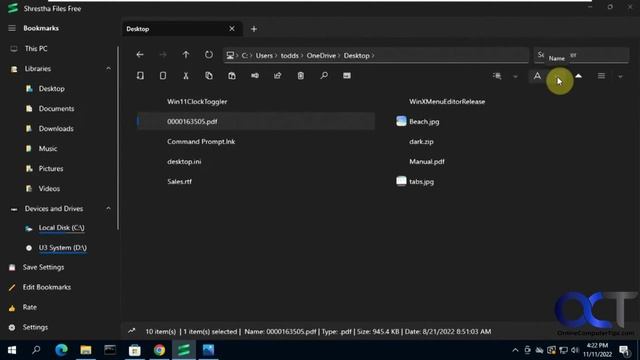Open Documents library in sidebar
This screenshot has height=360, width=640.
[56, 109]
